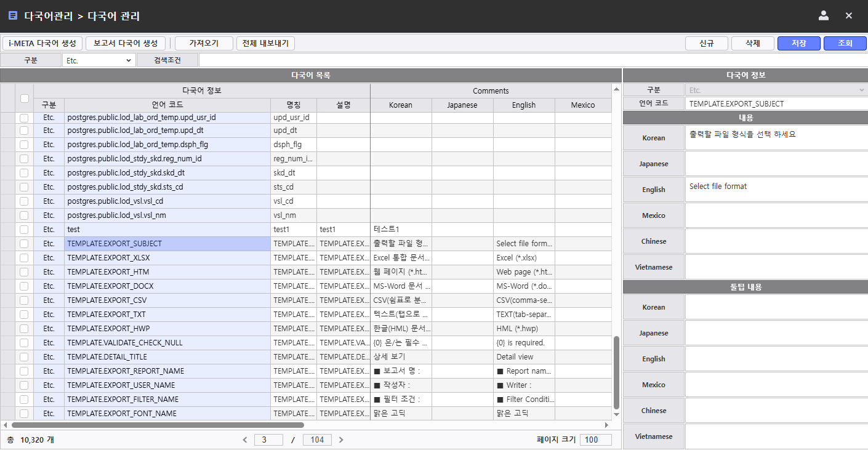Screen dimensions: 868x450
Task: Open the user profile icon
Action: point(824,15)
